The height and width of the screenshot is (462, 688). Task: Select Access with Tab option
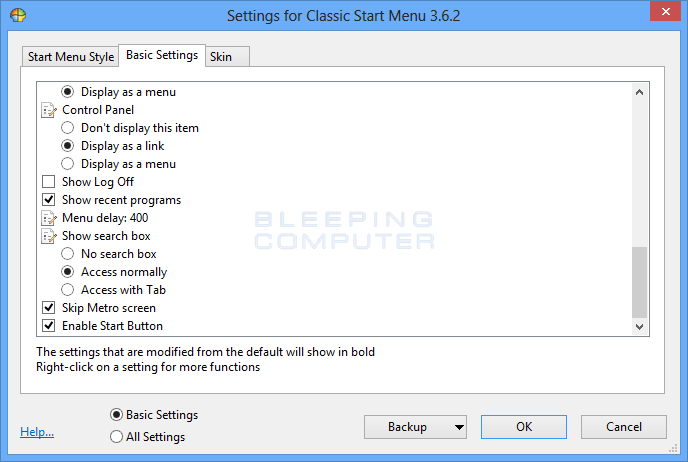[x=67, y=290]
